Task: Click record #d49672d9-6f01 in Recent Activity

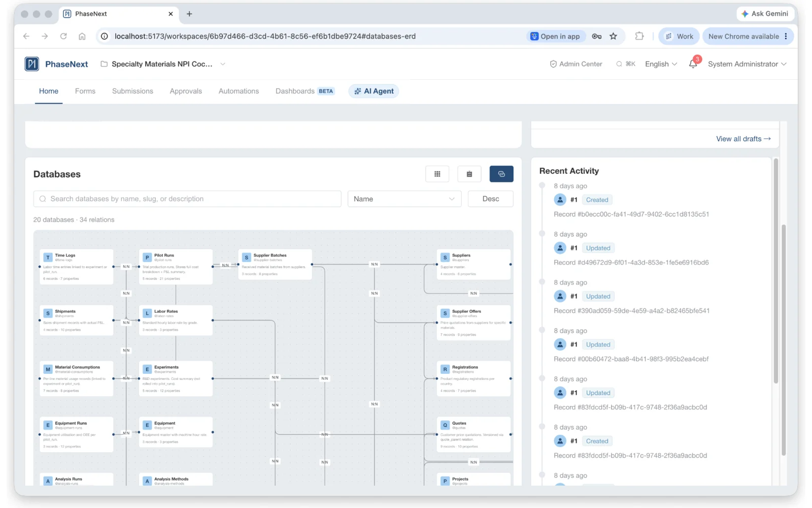Action: [631, 263]
